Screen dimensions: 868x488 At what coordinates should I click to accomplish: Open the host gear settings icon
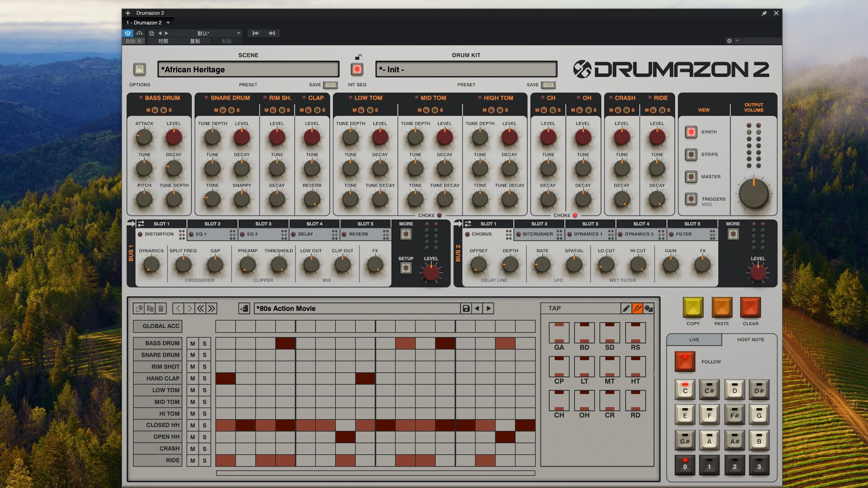pyautogui.click(x=729, y=41)
